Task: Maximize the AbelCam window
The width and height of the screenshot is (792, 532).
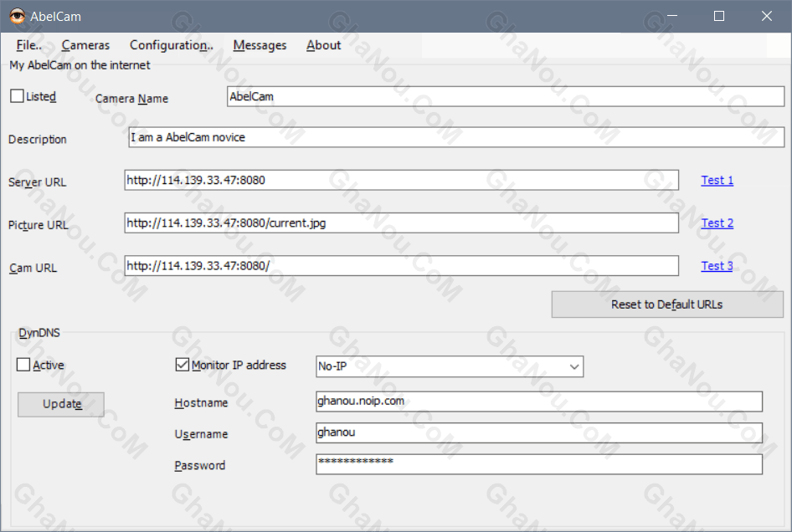Action: [719, 16]
